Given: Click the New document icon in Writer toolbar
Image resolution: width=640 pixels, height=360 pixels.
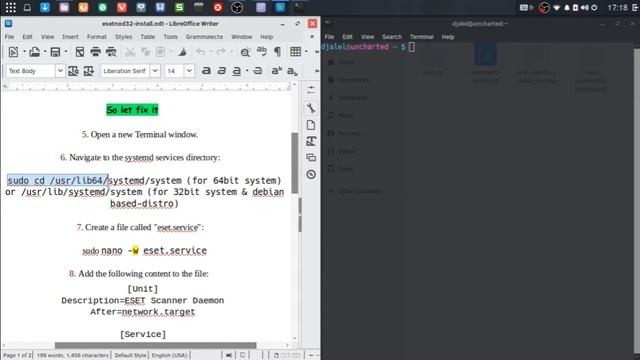Looking at the screenshot, I should coord(13,52).
